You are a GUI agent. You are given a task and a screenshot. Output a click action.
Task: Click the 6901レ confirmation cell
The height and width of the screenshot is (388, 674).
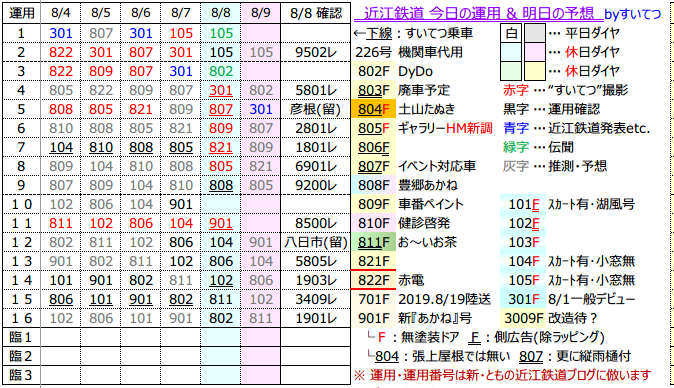click(x=316, y=166)
